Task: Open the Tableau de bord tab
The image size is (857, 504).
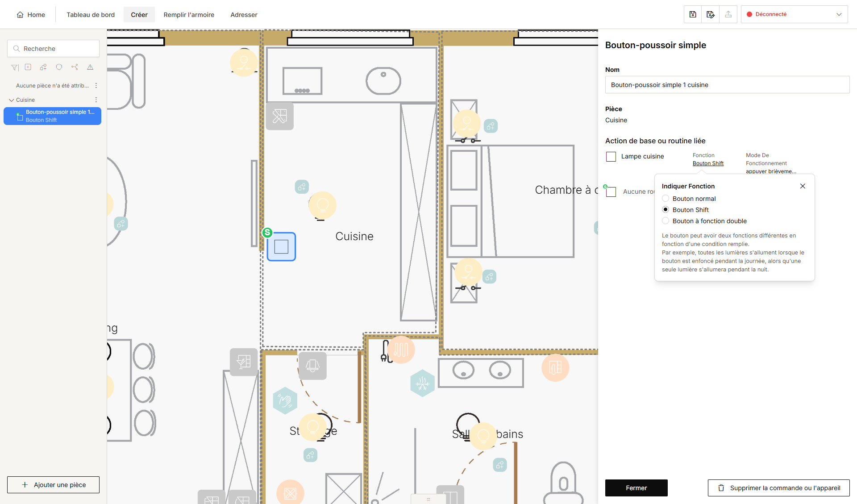Action: [x=91, y=15]
